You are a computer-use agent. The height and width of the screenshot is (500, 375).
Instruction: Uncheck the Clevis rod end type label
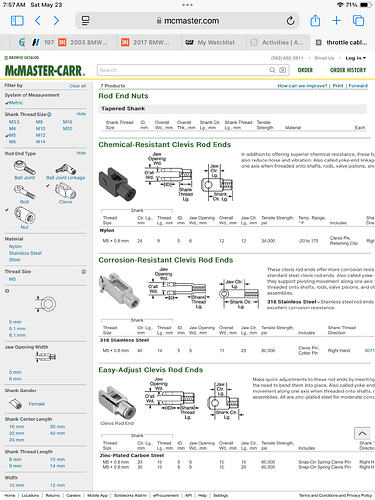65,202
